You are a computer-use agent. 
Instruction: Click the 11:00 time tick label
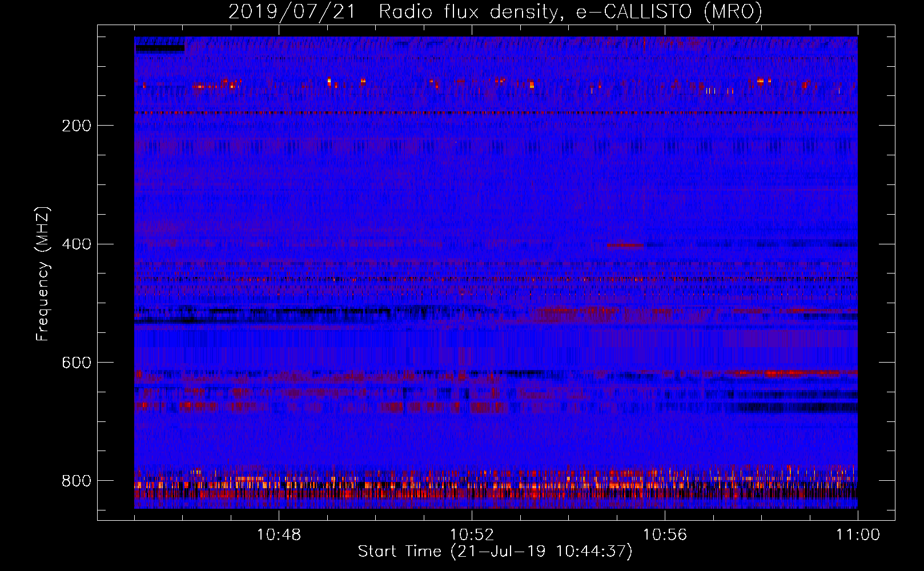point(858,535)
